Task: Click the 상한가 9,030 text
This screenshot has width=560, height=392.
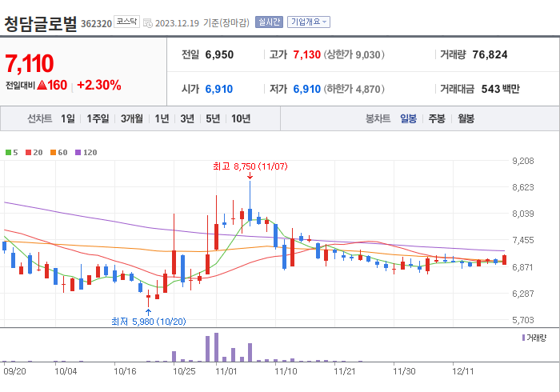Action: tap(354, 54)
